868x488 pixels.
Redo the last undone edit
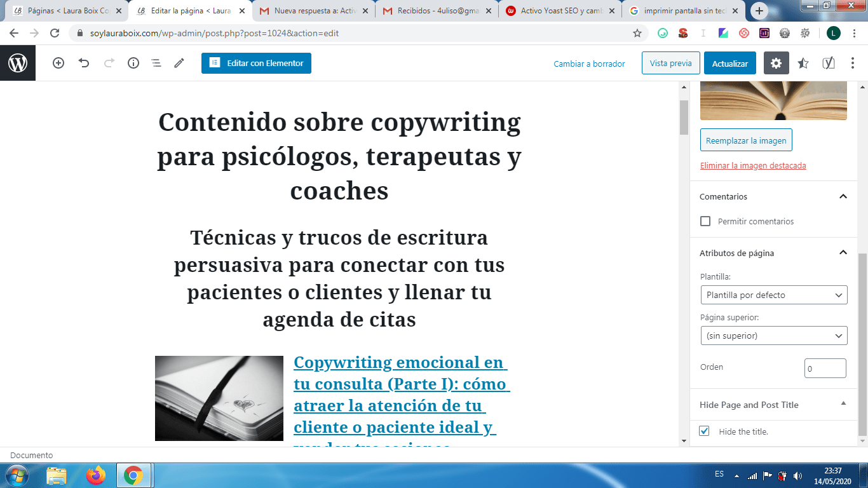(109, 63)
